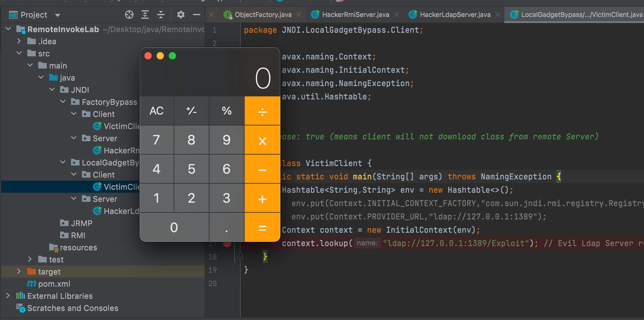The image size is (644, 320).
Task: Close the ObjectFactory.java tab
Action: pyautogui.click(x=299, y=15)
